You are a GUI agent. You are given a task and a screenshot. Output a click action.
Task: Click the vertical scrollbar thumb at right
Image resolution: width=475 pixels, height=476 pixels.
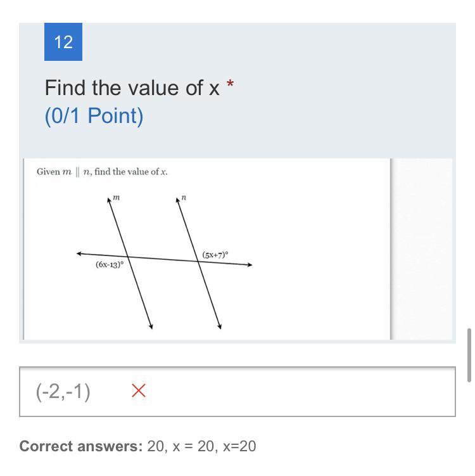469,355
